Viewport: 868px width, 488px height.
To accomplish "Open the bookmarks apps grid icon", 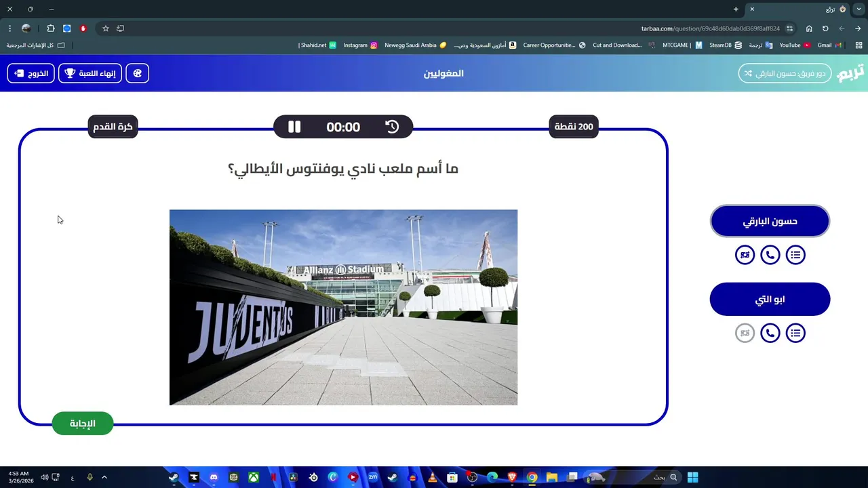I will tap(859, 45).
